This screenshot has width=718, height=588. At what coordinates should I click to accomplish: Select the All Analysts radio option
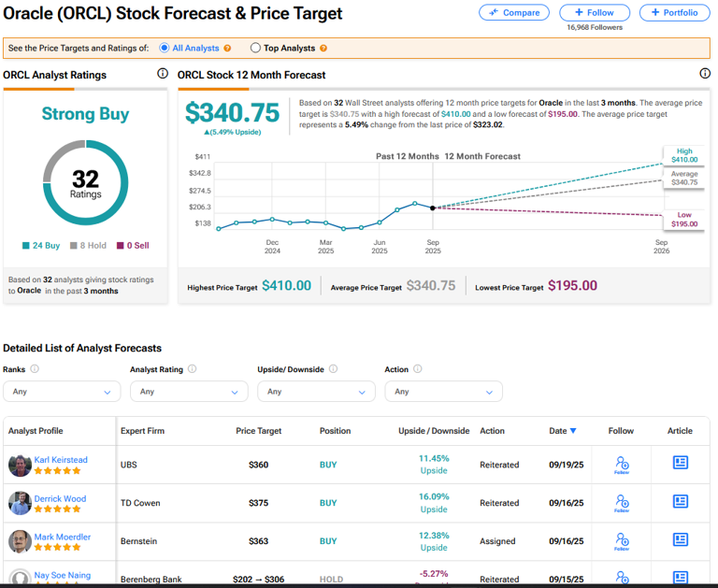165,48
